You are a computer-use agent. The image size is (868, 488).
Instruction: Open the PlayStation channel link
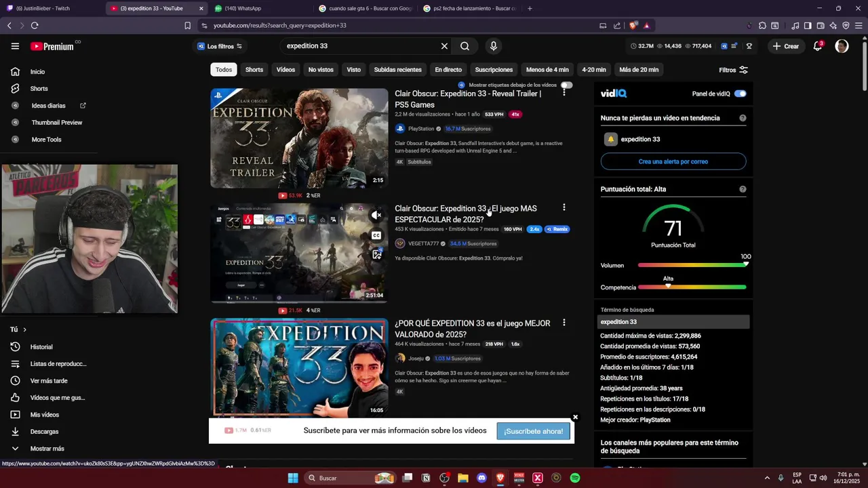pyautogui.click(x=421, y=129)
